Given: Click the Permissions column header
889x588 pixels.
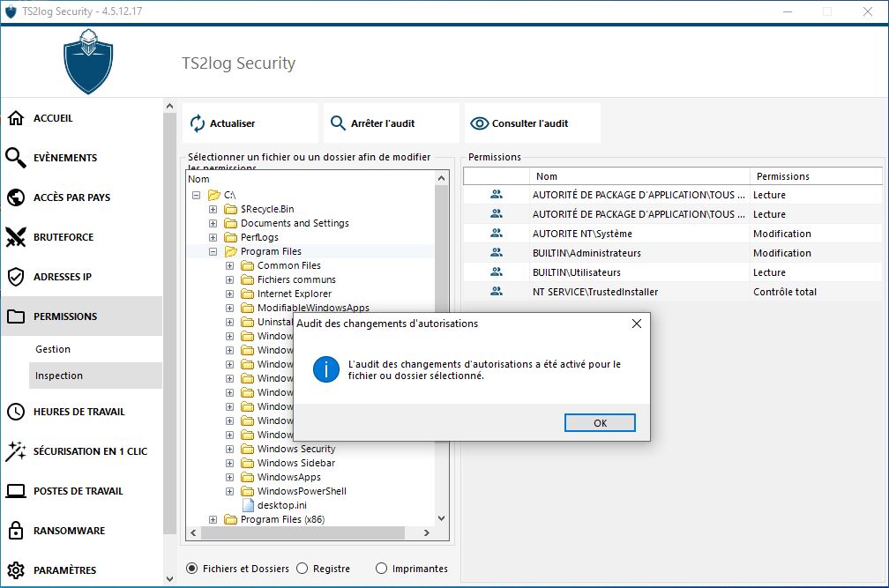Looking at the screenshot, I should 816,176.
